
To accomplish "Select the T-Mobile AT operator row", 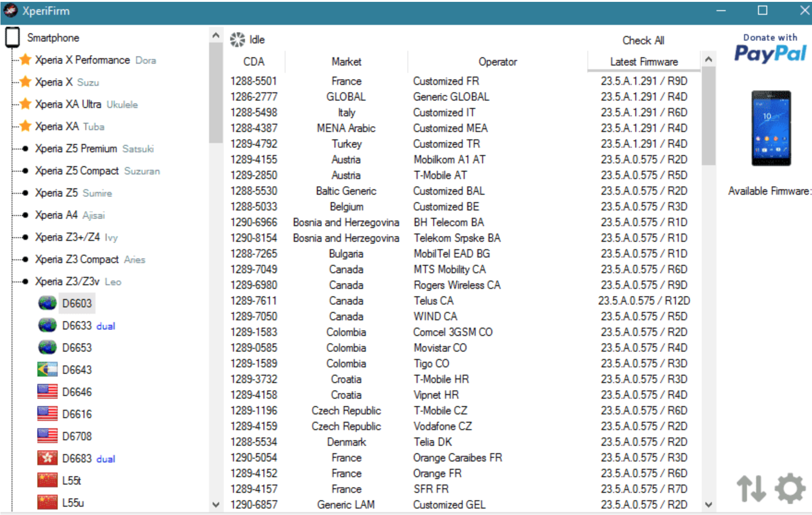I will 463,175.
